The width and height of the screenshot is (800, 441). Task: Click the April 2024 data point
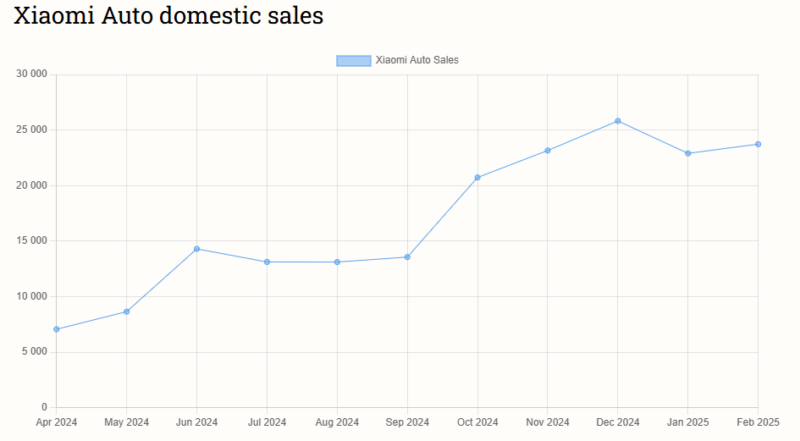(x=57, y=329)
